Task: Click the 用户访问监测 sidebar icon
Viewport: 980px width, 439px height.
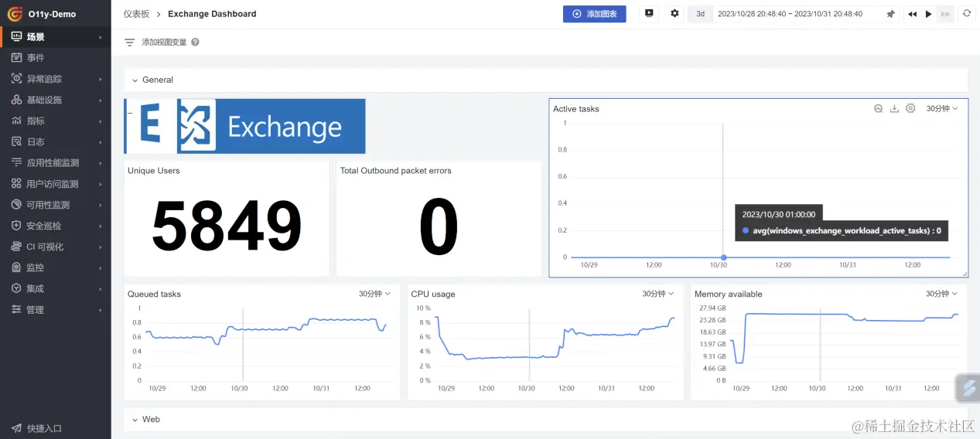Action: tap(16, 184)
